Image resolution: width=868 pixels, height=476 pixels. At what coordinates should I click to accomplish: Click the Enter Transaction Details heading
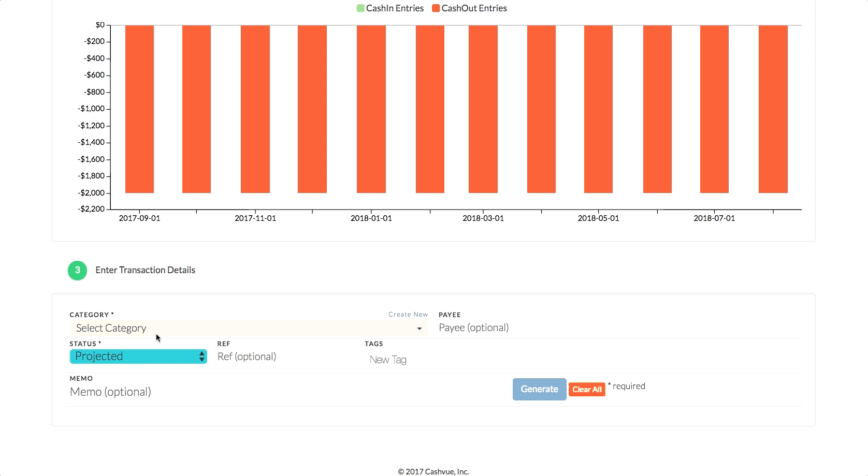tap(145, 270)
